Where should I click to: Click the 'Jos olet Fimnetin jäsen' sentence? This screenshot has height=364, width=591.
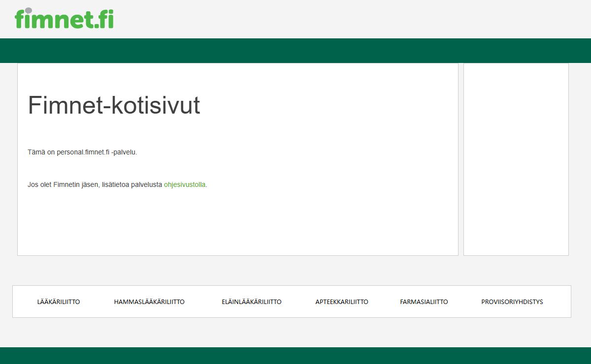coord(118,185)
